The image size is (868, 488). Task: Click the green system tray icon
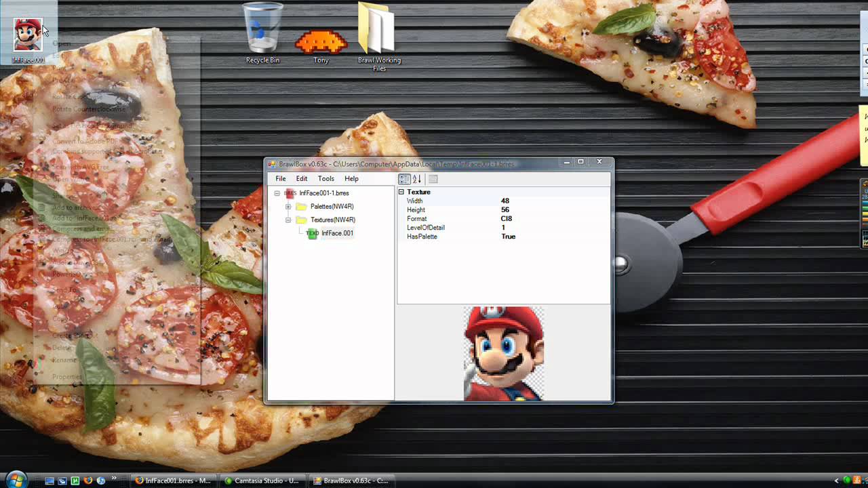pyautogui.click(x=847, y=481)
